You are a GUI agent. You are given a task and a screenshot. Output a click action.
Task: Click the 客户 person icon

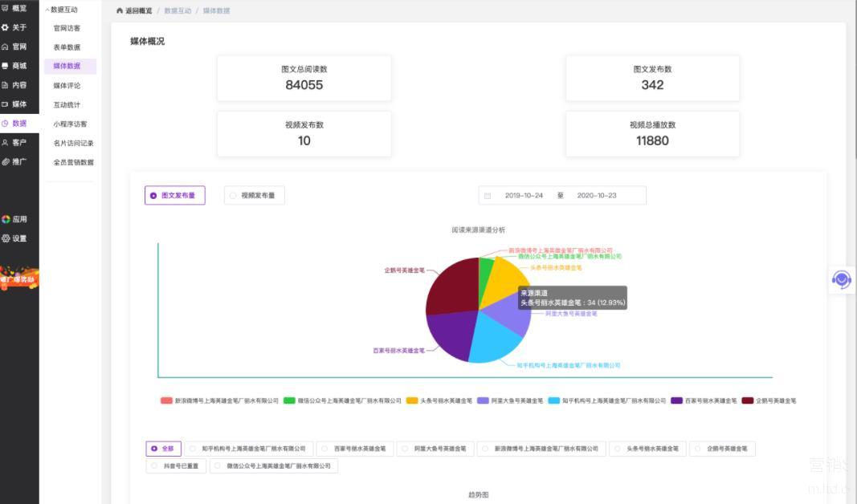(5, 142)
